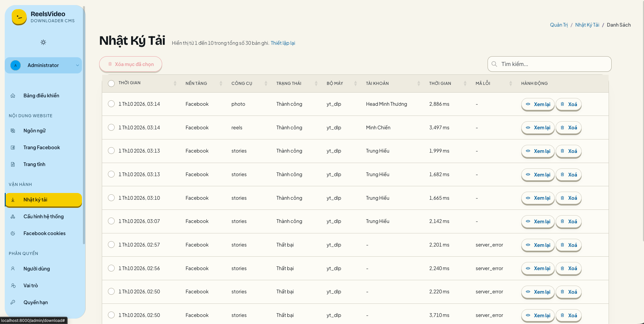The width and height of the screenshot is (644, 324).
Task: Click the Cấu hình hệ thống icon
Action: 13,217
